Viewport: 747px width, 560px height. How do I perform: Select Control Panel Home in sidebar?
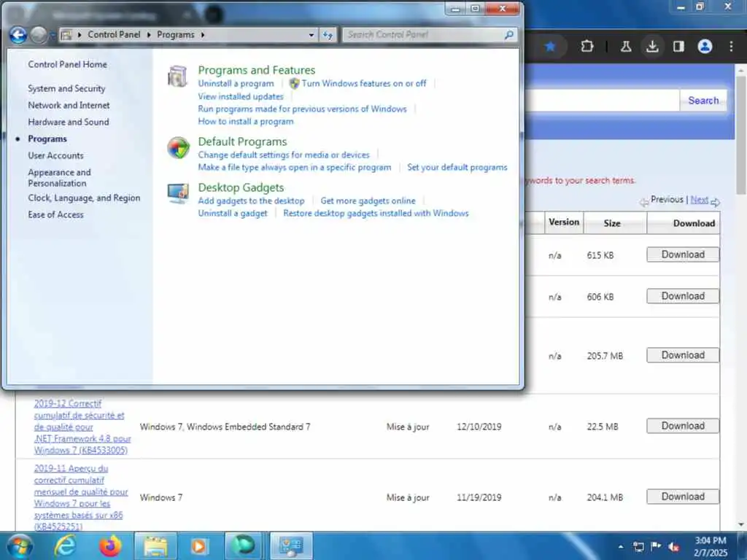point(68,64)
